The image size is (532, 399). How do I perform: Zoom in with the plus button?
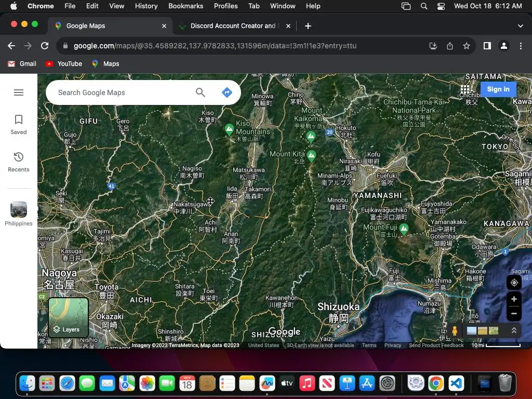coord(514,299)
